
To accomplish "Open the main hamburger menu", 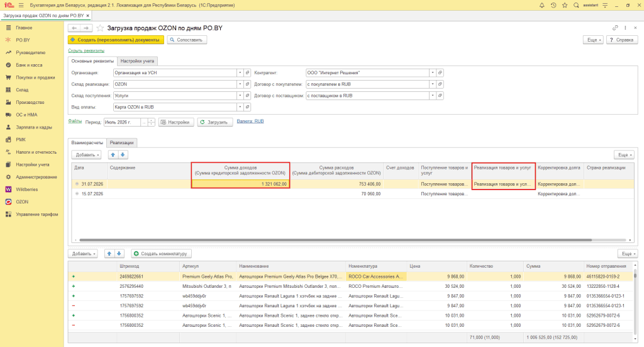I will 21,5.
